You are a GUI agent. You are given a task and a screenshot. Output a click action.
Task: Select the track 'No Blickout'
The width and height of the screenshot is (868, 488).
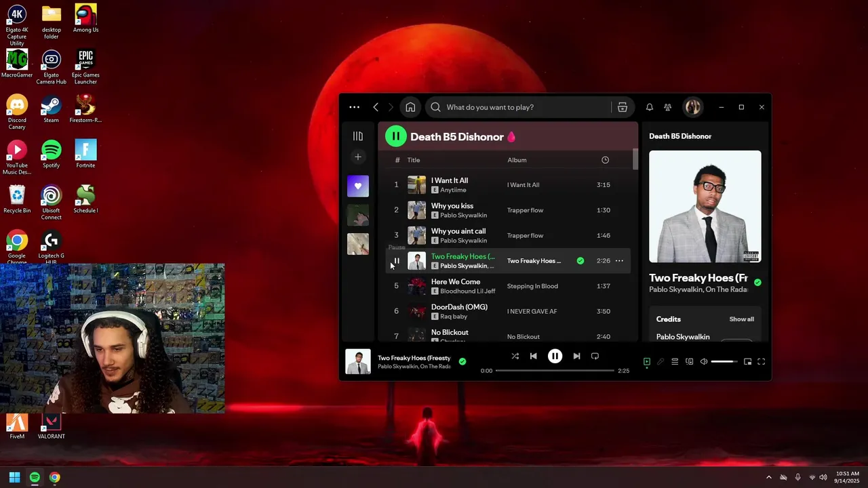tap(450, 332)
